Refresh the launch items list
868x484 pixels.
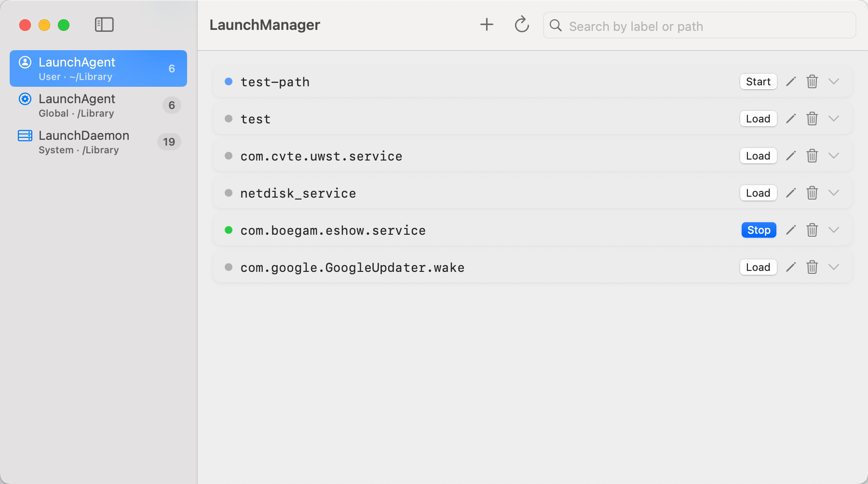[x=522, y=25]
